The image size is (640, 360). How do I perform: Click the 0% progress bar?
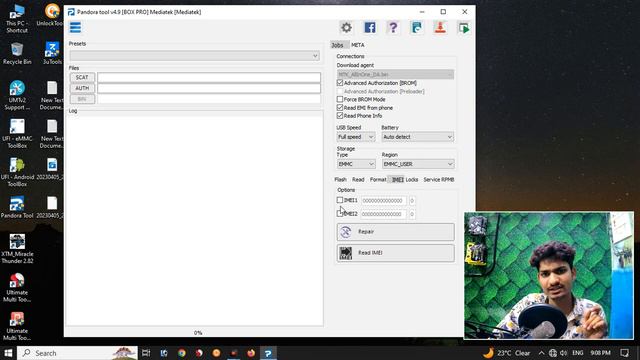(198, 333)
